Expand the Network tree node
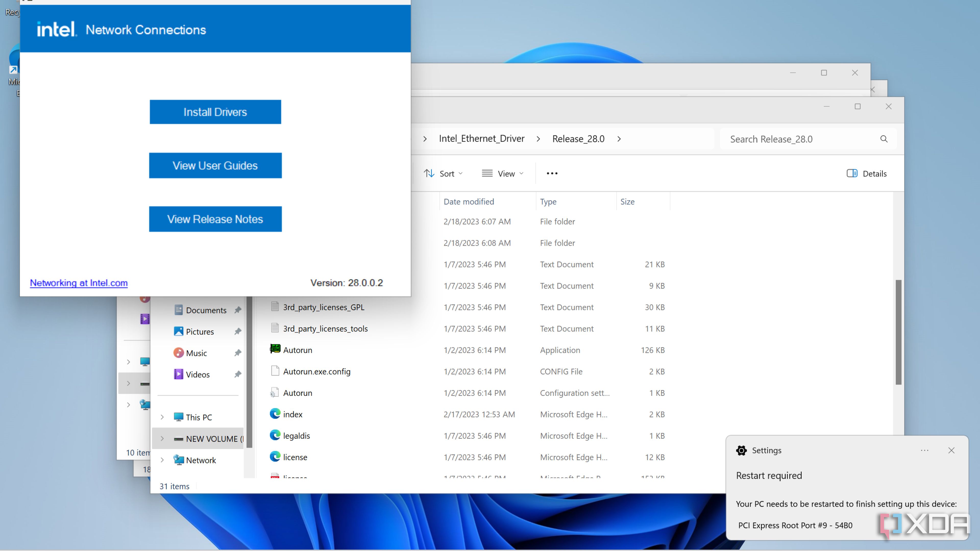Screen dimensions: 980x551 163,460
